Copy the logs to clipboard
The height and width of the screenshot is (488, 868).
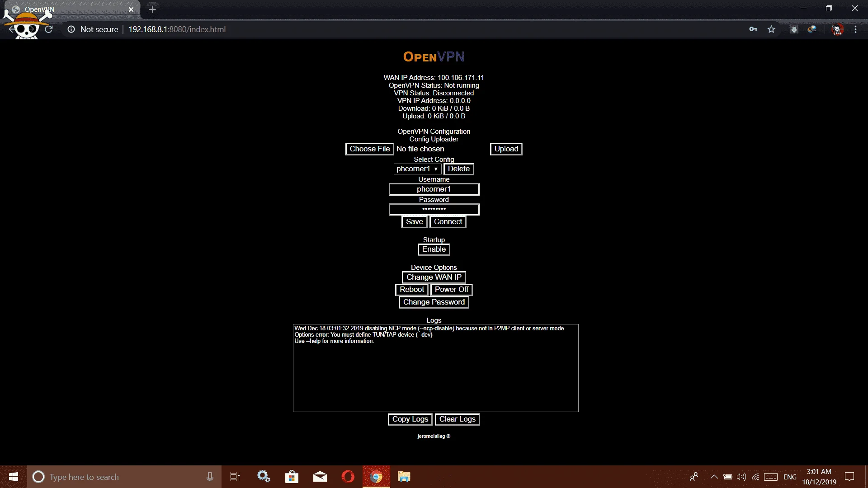click(x=410, y=419)
